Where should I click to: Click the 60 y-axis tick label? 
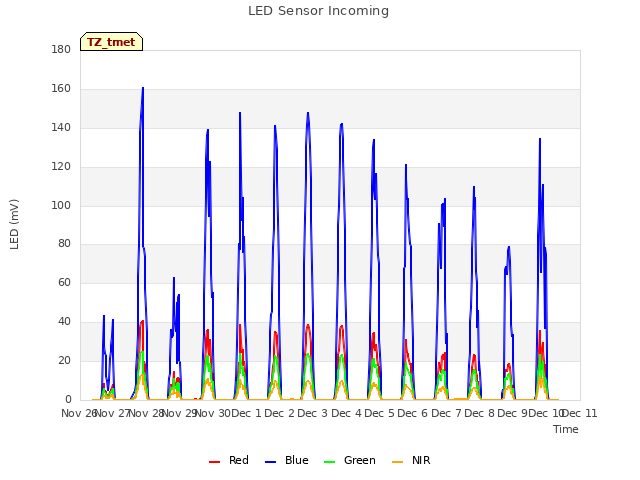click(64, 282)
